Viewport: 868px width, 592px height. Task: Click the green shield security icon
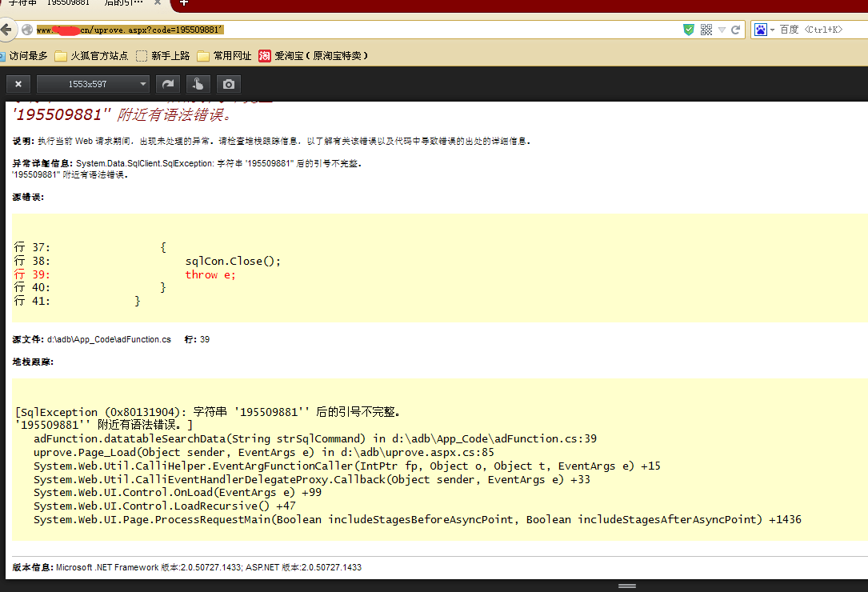coord(689,30)
